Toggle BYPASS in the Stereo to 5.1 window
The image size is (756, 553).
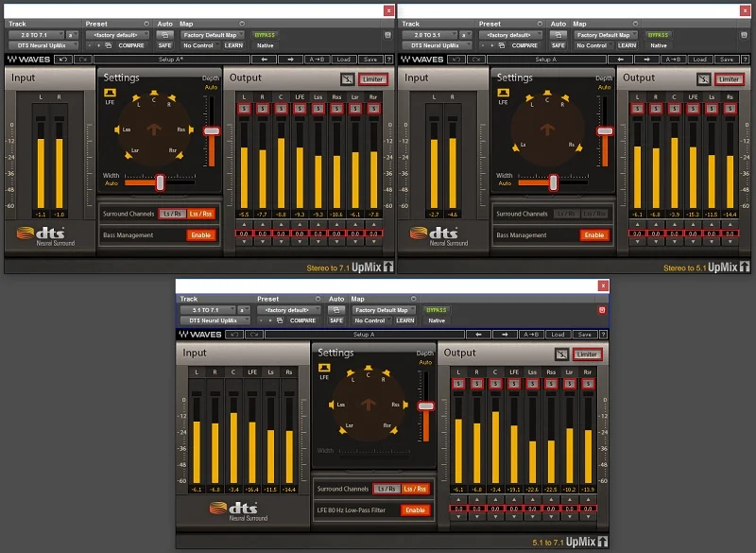(658, 35)
